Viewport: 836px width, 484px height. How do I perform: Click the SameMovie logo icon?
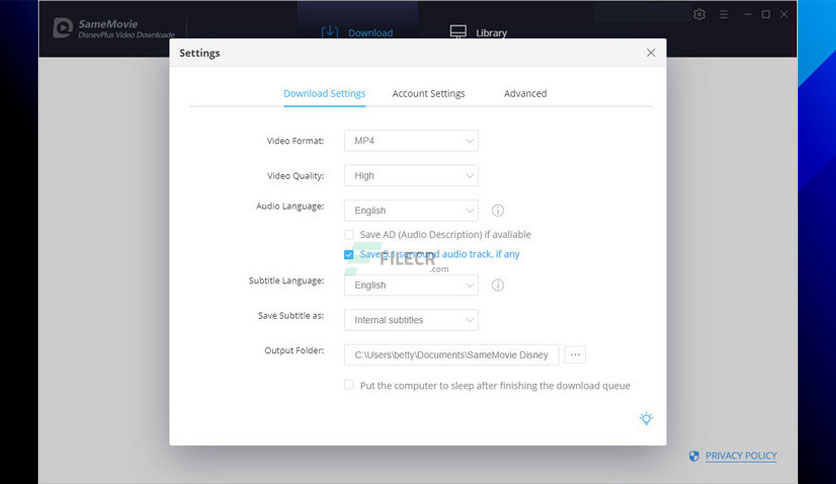(62, 28)
